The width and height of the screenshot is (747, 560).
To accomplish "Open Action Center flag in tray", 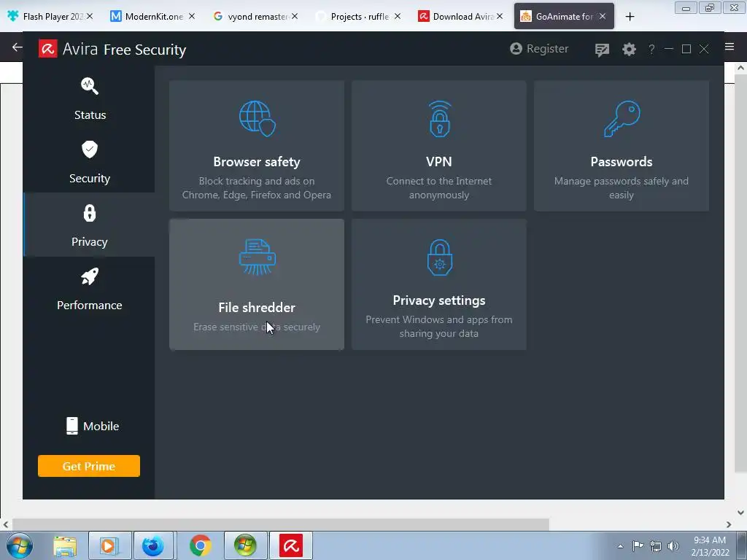I will (638, 546).
